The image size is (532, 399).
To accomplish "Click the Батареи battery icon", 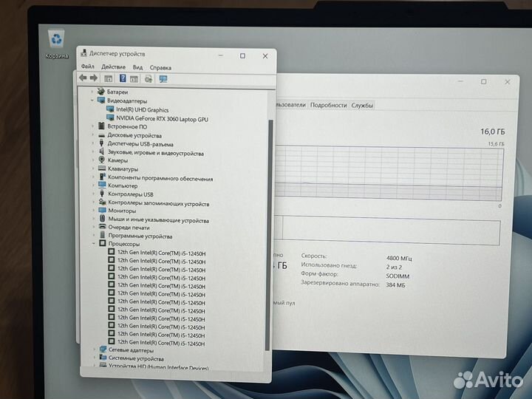I will pos(100,92).
